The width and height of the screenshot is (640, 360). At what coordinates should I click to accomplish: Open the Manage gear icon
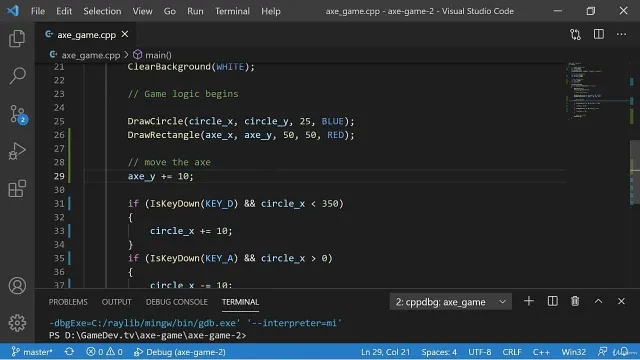tap(17, 323)
